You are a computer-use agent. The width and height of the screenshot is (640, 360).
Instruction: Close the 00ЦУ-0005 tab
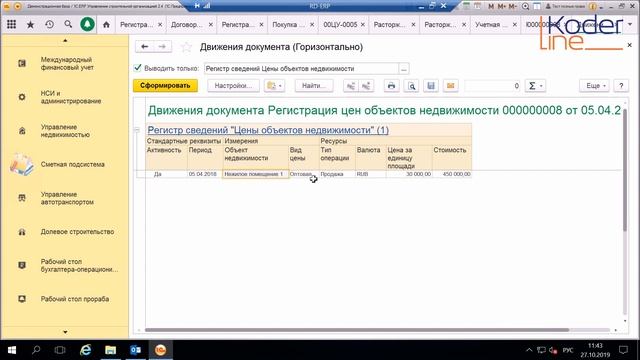point(363,24)
